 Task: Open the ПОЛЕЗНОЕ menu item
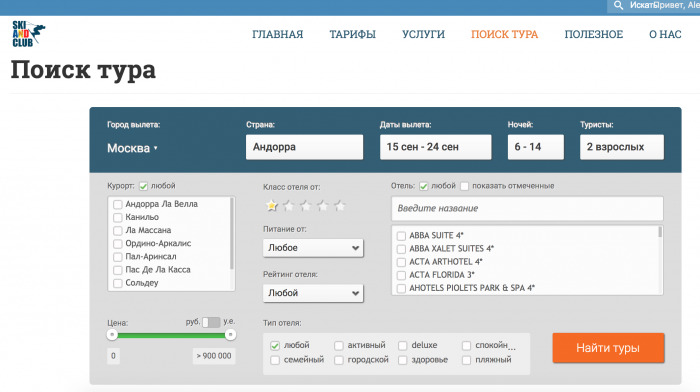point(594,34)
